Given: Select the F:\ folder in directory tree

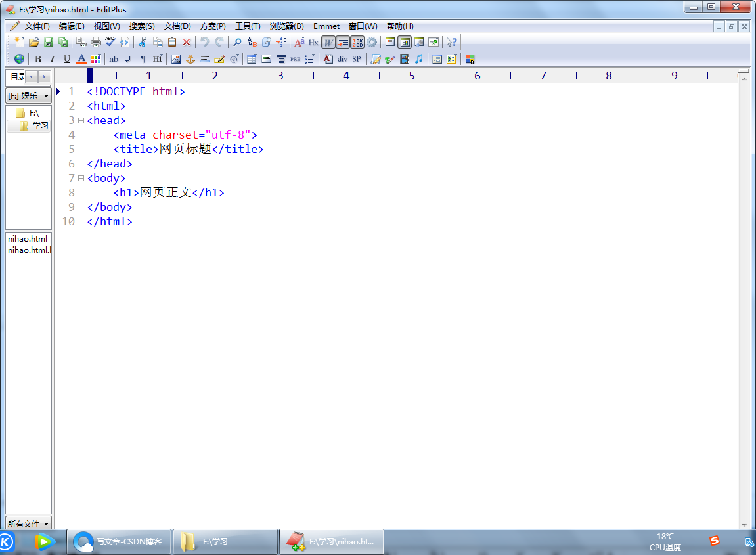Looking at the screenshot, I should (28, 113).
